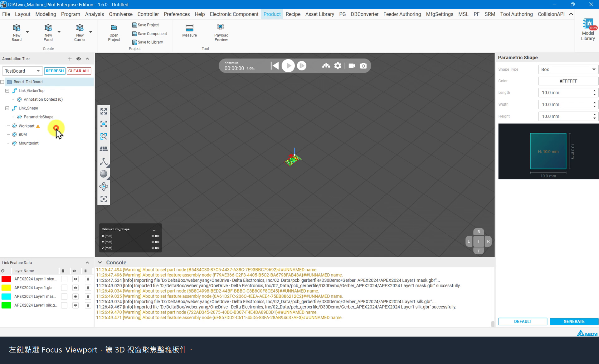Reset shape parameters with DEFAULT
Image resolution: width=599 pixels, height=364 pixels.
(x=523, y=321)
